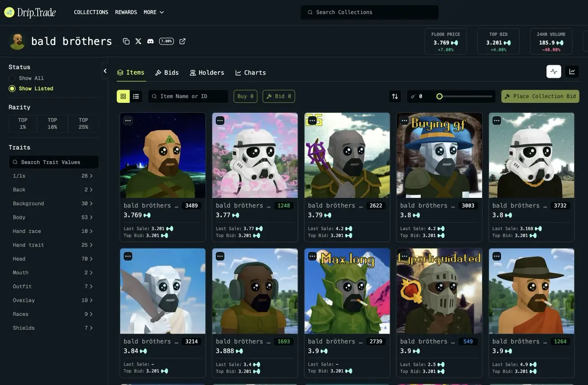Open options menu on item 3003

tap(404, 120)
